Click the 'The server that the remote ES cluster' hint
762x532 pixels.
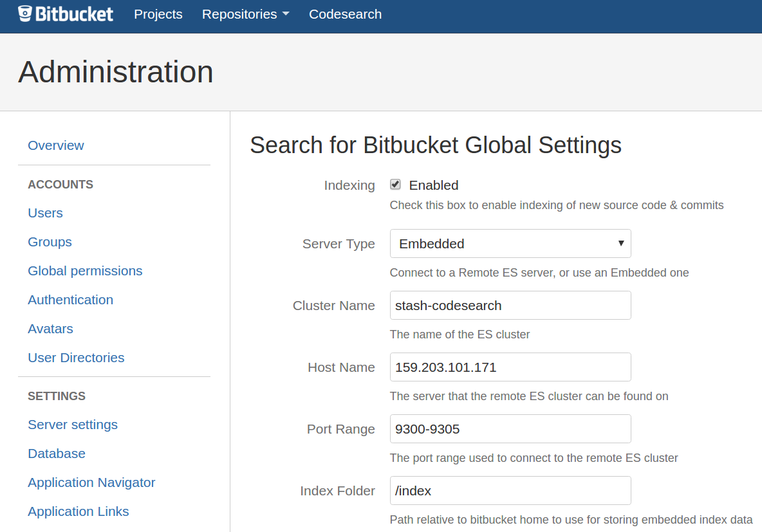(529, 396)
